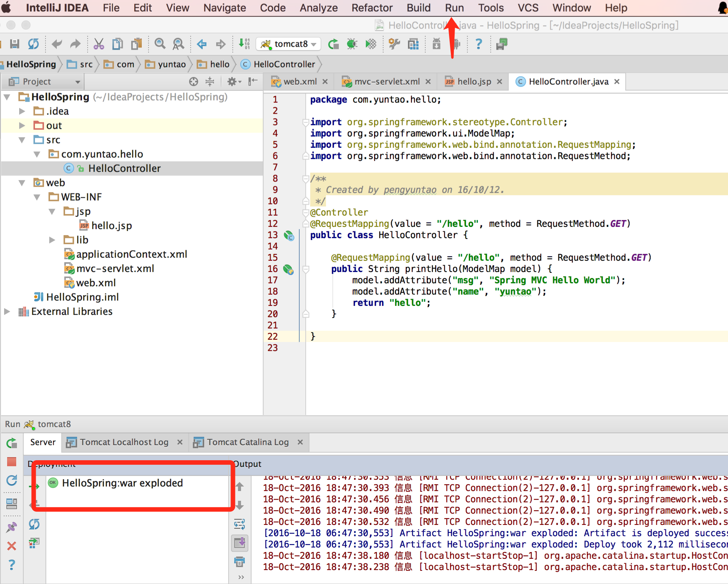The image size is (728, 584).
Task: Click the Run with Coverage icon
Action: click(371, 44)
